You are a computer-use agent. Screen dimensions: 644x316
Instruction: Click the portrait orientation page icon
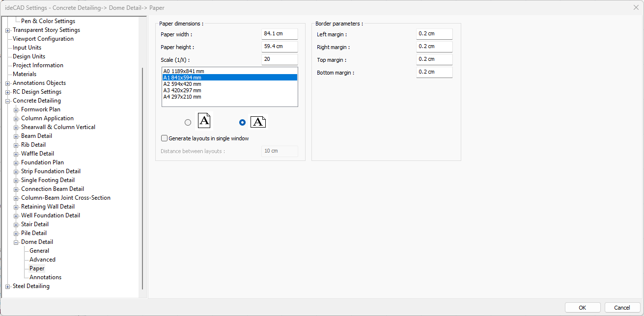pos(204,121)
